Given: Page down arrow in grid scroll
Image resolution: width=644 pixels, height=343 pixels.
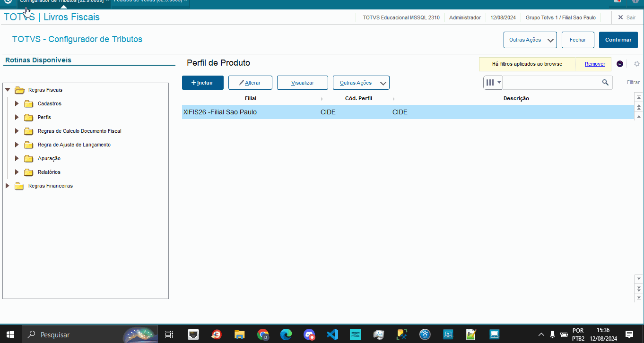Looking at the screenshot, I should pos(639,288).
